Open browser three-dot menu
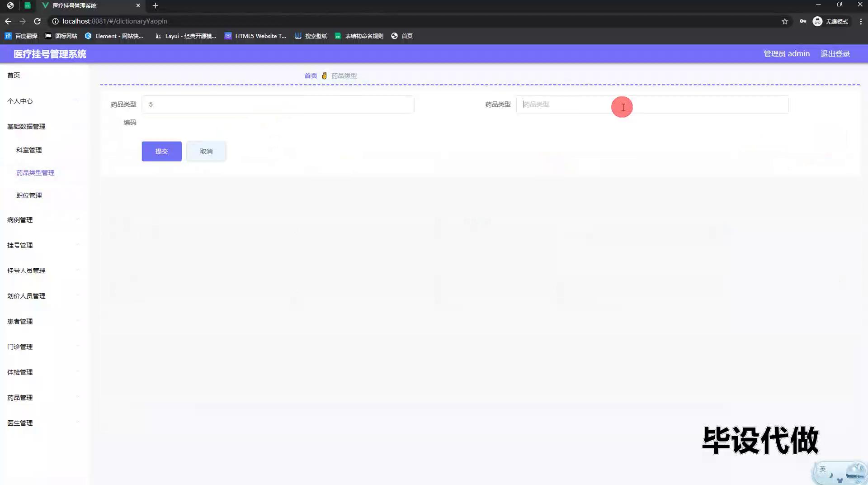868x485 pixels. [861, 21]
